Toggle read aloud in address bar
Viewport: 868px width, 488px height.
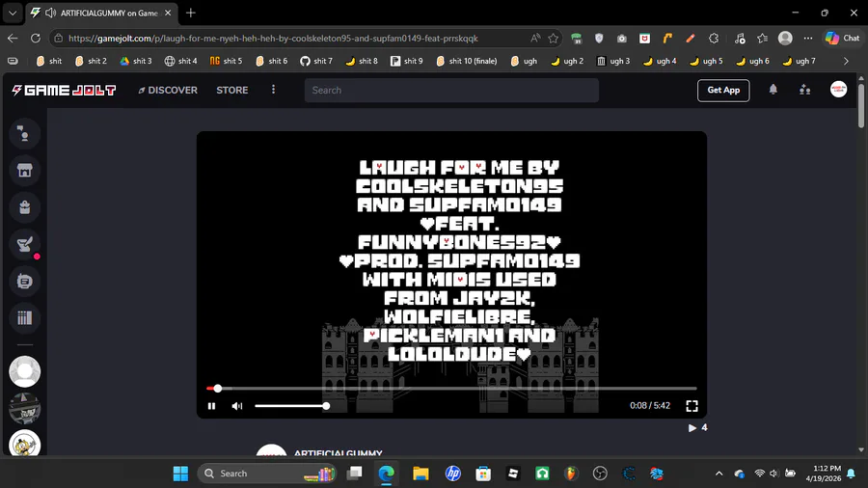[x=534, y=39]
